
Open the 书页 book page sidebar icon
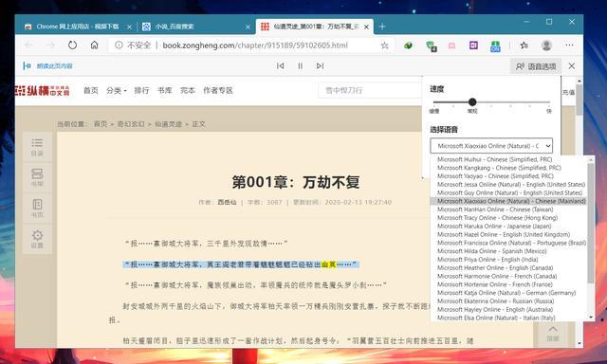pos(37,209)
